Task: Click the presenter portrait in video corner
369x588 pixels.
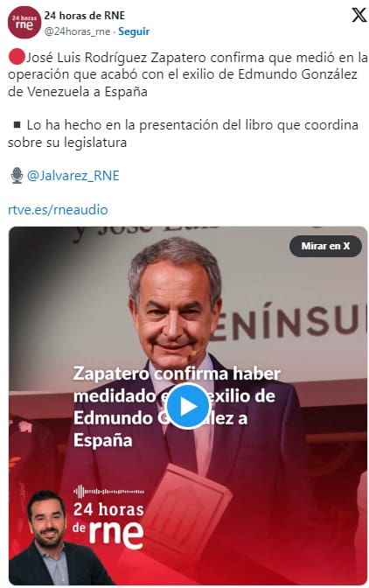Action: click(x=49, y=537)
